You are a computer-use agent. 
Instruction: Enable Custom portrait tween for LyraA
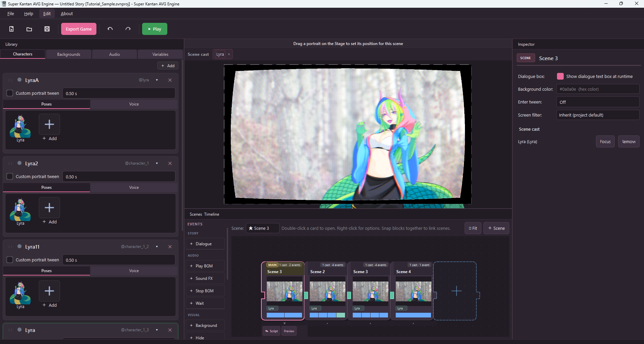[10, 93]
